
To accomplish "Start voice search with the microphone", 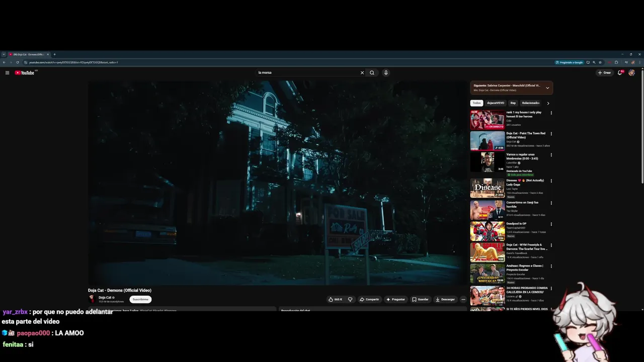I will pyautogui.click(x=386, y=72).
